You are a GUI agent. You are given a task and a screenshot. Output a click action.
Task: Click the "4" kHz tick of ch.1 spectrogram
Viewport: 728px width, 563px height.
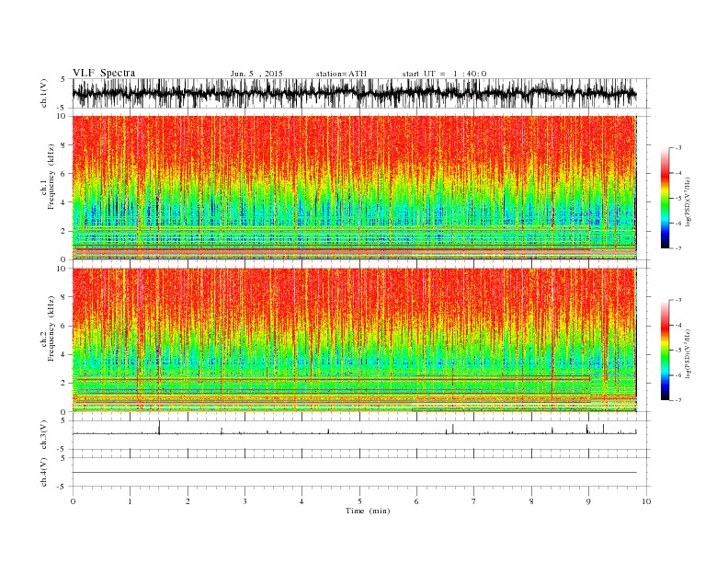pos(64,202)
